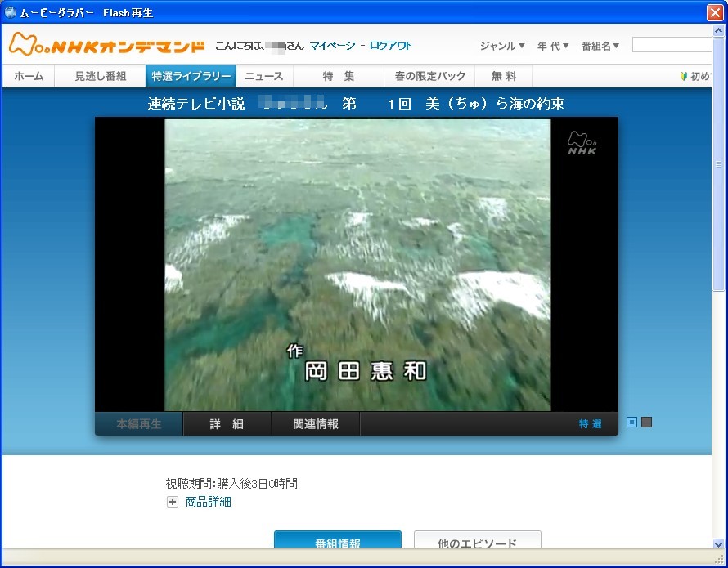The height and width of the screenshot is (568, 728).
Task: Select the 特選ライブラリー tab
Action: click(x=191, y=76)
